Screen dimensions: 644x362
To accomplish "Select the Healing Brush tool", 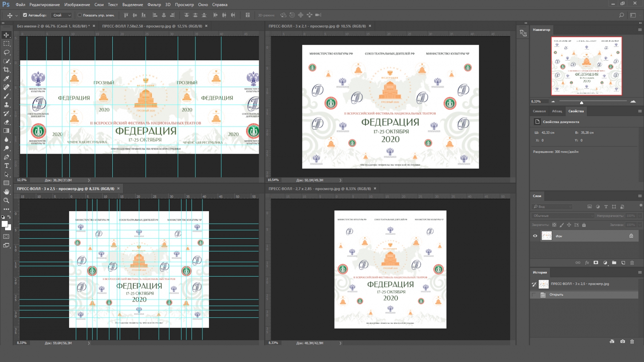I will [x=6, y=87].
